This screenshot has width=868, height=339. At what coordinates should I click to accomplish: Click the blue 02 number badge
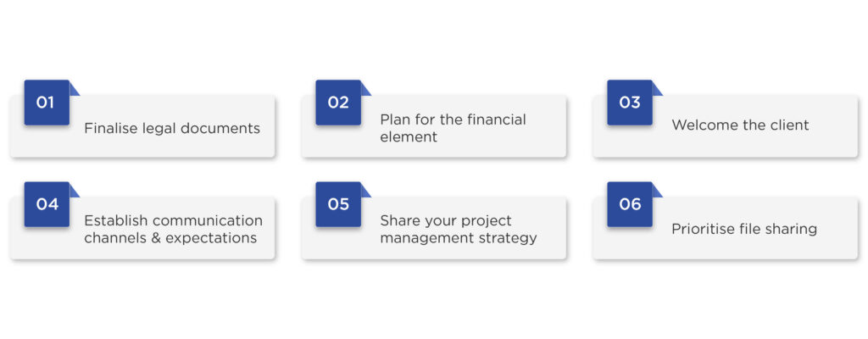pos(338,103)
